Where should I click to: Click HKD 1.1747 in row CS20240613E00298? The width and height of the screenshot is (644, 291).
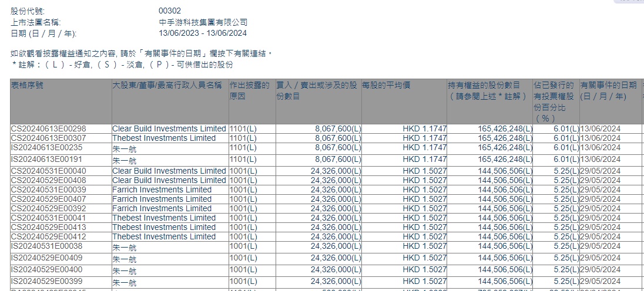(424, 128)
